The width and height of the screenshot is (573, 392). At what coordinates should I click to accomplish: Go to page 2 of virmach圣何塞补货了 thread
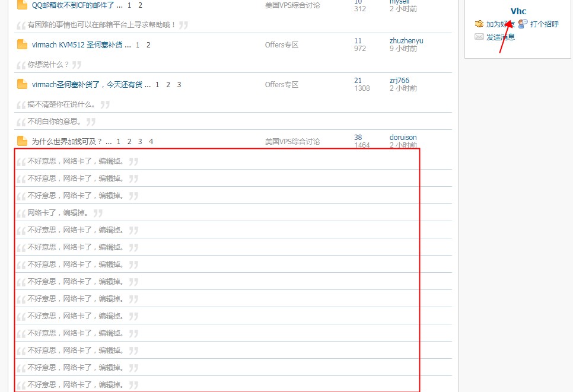(168, 85)
